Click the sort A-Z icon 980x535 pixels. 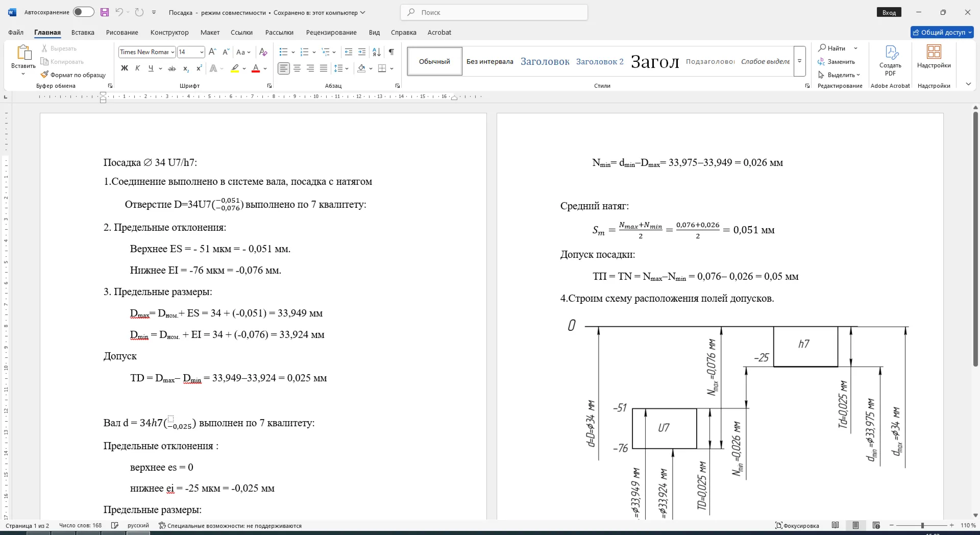click(377, 52)
